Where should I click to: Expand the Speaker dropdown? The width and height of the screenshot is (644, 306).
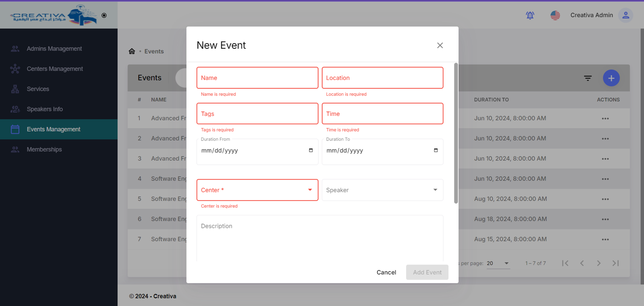point(435,190)
